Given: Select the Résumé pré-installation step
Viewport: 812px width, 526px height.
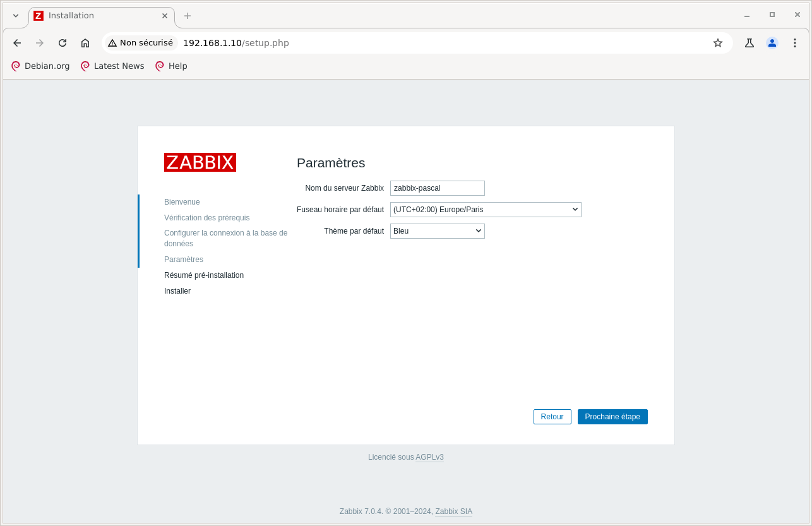Looking at the screenshot, I should pyautogui.click(x=204, y=275).
